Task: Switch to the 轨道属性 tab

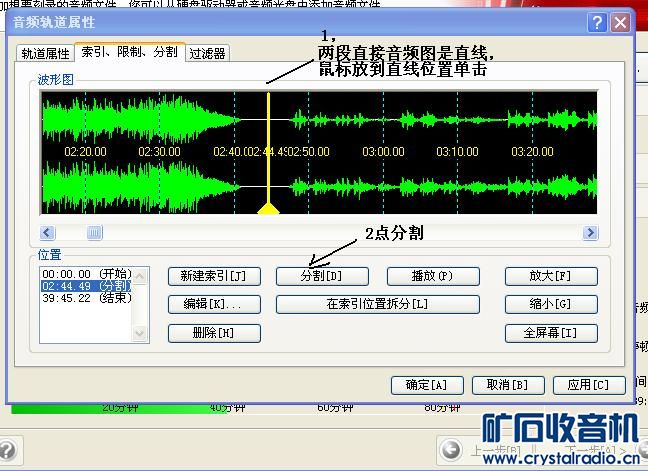Action: click(46, 53)
